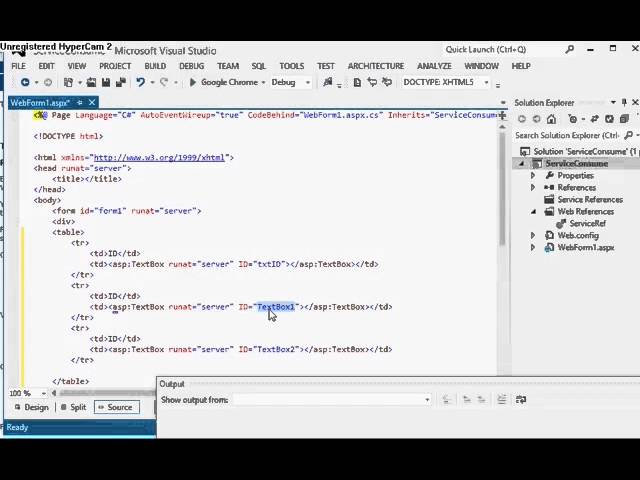Click Go to Previous Message output icon

pyautogui.click(x=466, y=400)
